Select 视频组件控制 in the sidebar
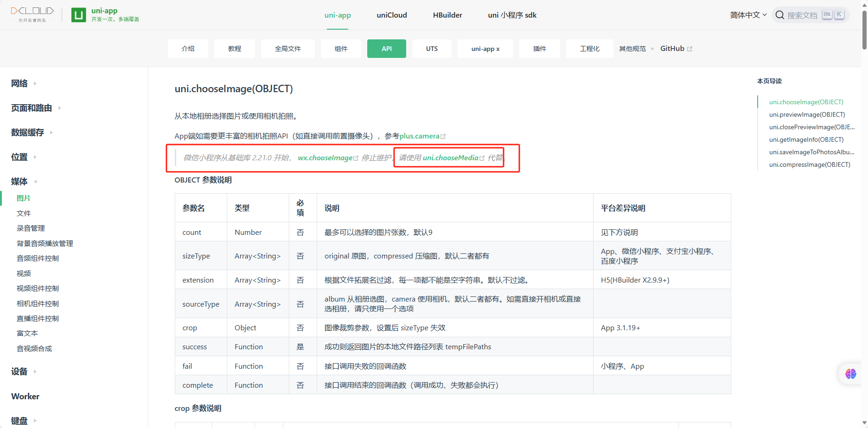 (38, 289)
